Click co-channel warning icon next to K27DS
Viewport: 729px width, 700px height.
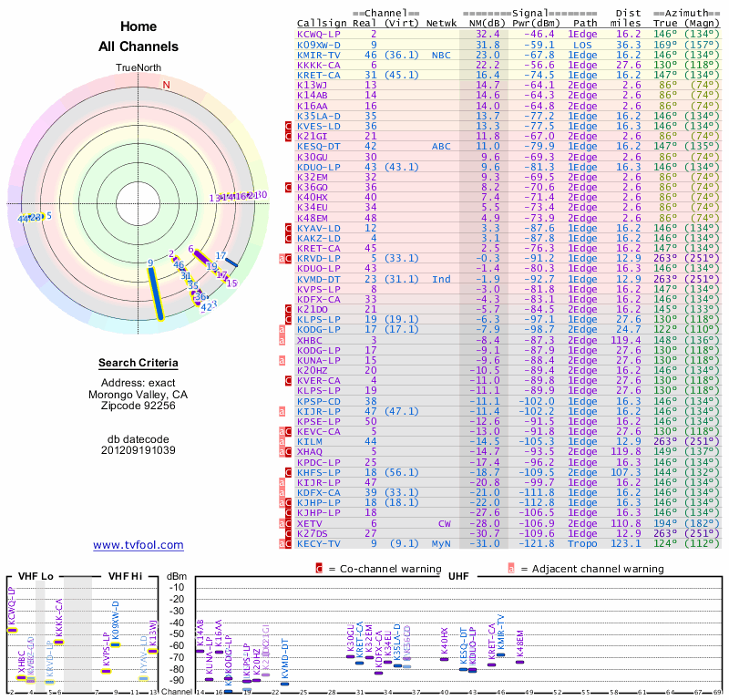coord(288,533)
